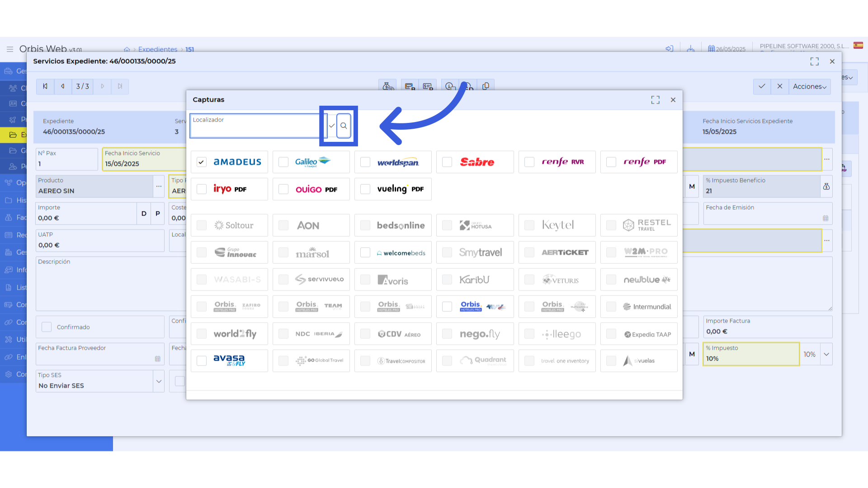Click the Importe Factura field
Screen dimensions: 868x488
tap(768, 327)
